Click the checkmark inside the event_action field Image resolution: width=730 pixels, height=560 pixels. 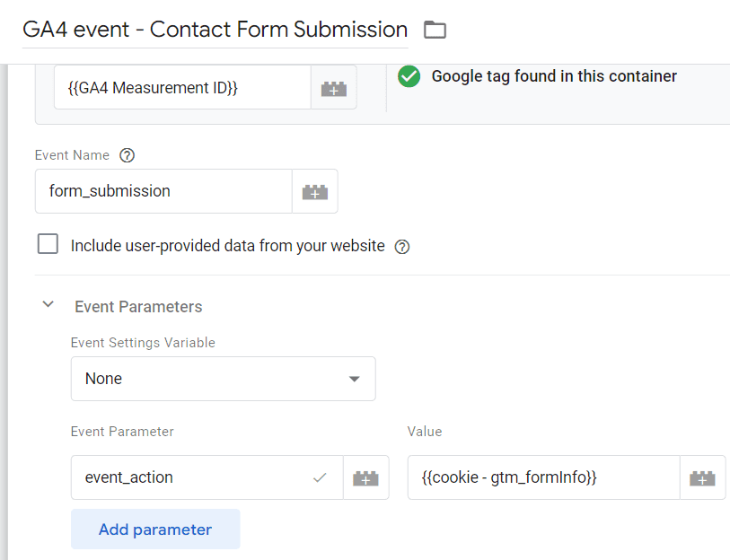320,477
